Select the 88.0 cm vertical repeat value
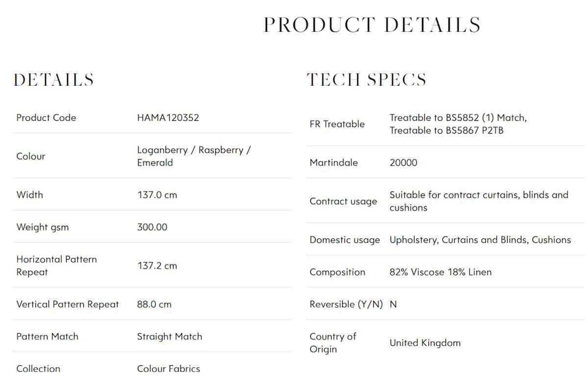Image resolution: width=588 pixels, height=380 pixels. click(154, 304)
